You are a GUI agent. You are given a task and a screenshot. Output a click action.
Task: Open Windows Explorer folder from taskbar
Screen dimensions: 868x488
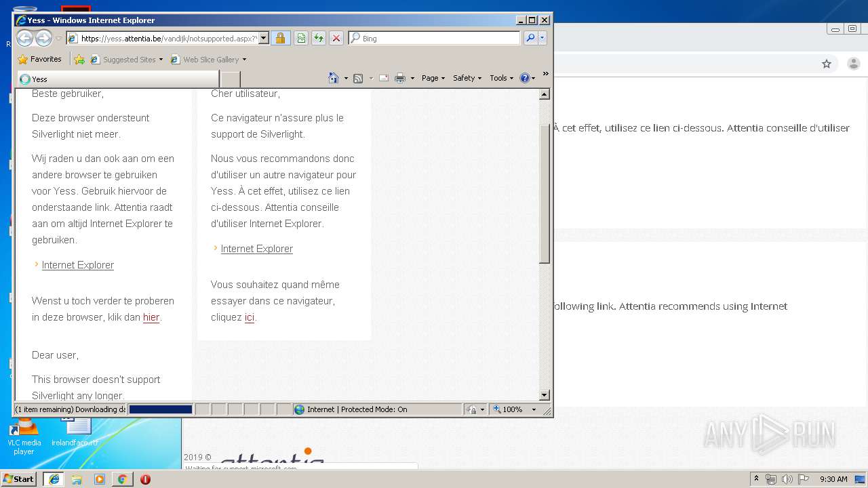tap(77, 479)
